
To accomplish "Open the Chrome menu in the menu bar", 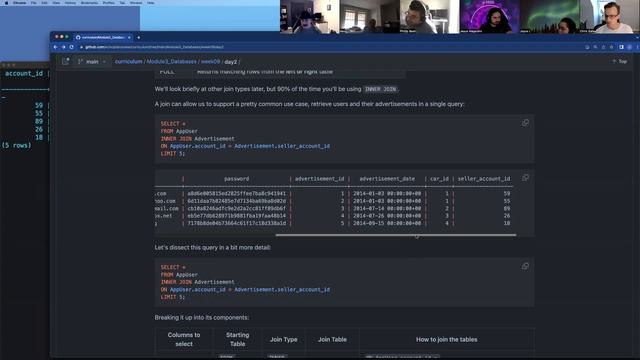I will 19,2.
